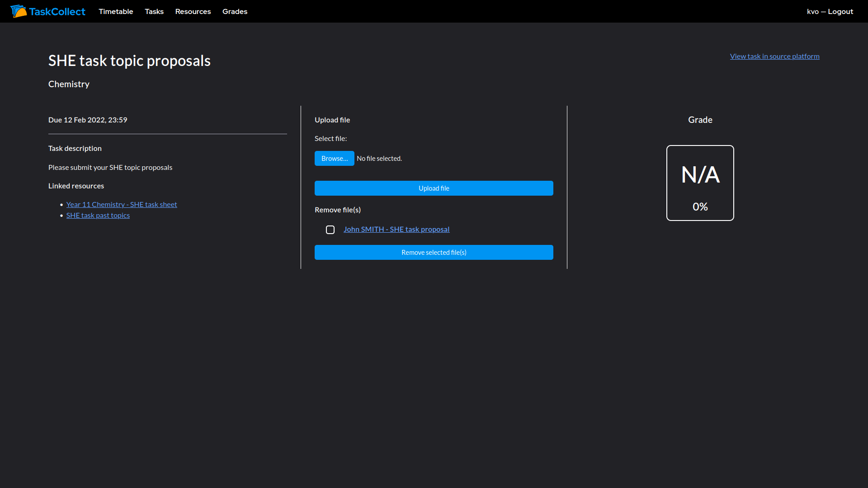The height and width of the screenshot is (488, 868).
Task: Open John SMITH - SHE task proposal file
Action: [x=396, y=230]
